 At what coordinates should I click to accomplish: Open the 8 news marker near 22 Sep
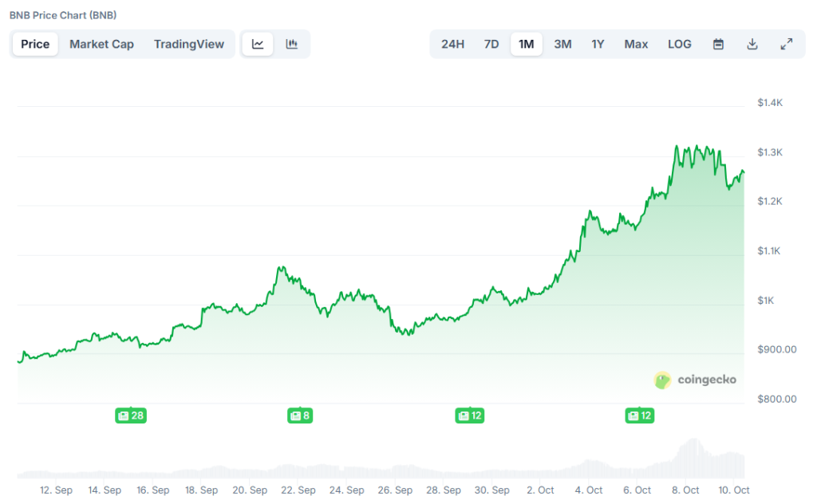[299, 415]
